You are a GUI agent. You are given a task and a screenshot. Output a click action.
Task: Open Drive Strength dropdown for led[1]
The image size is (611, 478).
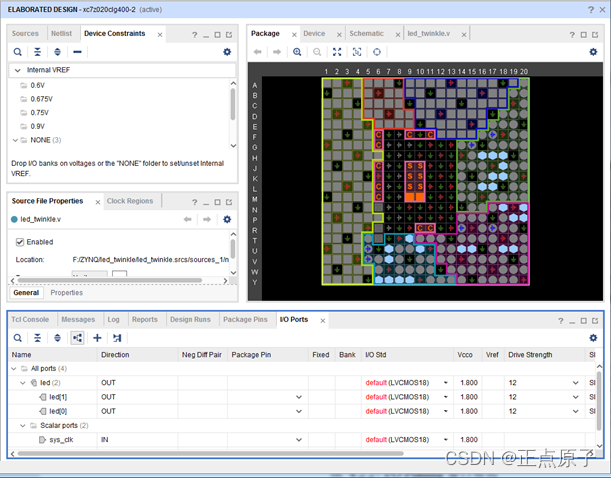[576, 397]
